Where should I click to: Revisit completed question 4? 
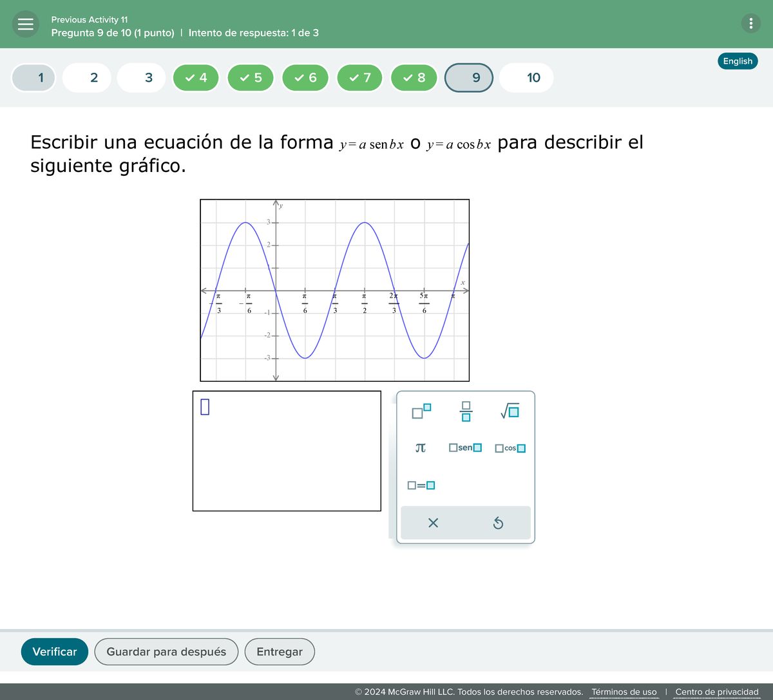196,77
